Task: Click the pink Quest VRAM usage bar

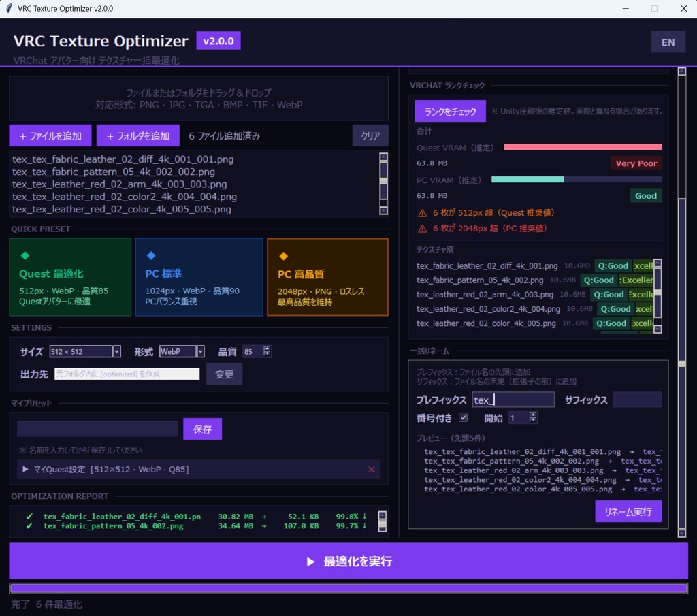Action: (x=582, y=146)
